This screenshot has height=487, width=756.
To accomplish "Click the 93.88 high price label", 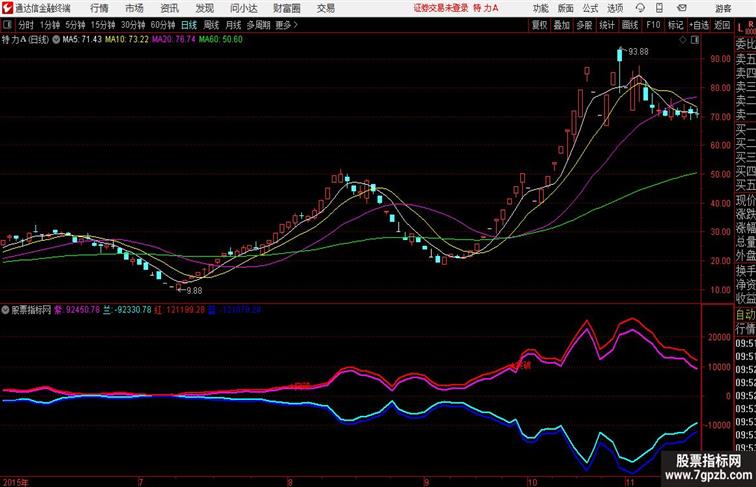I will tap(638, 52).
